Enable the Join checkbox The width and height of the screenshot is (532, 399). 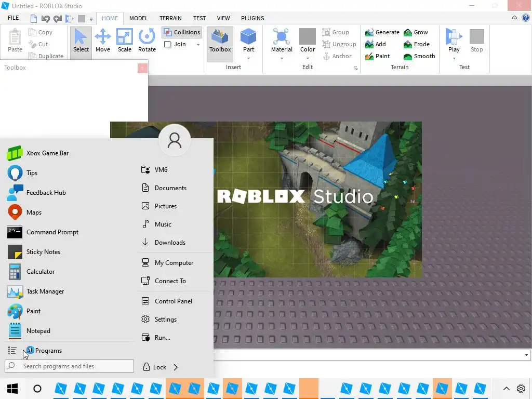tap(168, 45)
